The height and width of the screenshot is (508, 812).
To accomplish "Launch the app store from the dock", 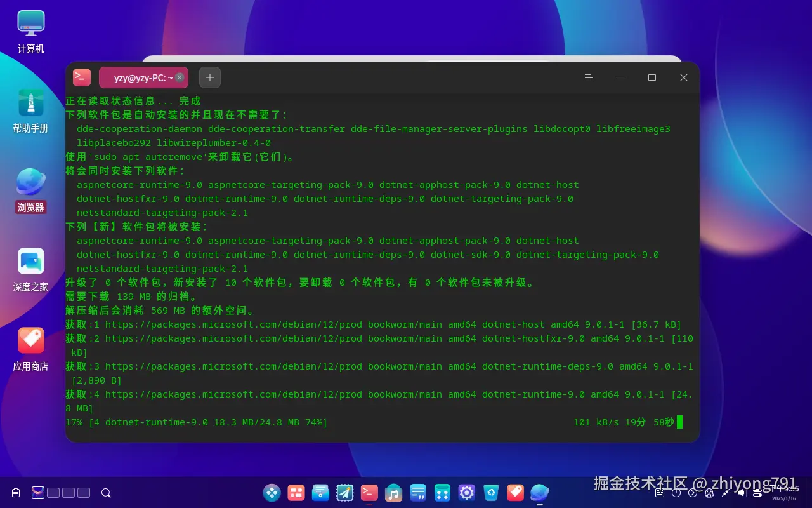I will pyautogui.click(x=515, y=492).
